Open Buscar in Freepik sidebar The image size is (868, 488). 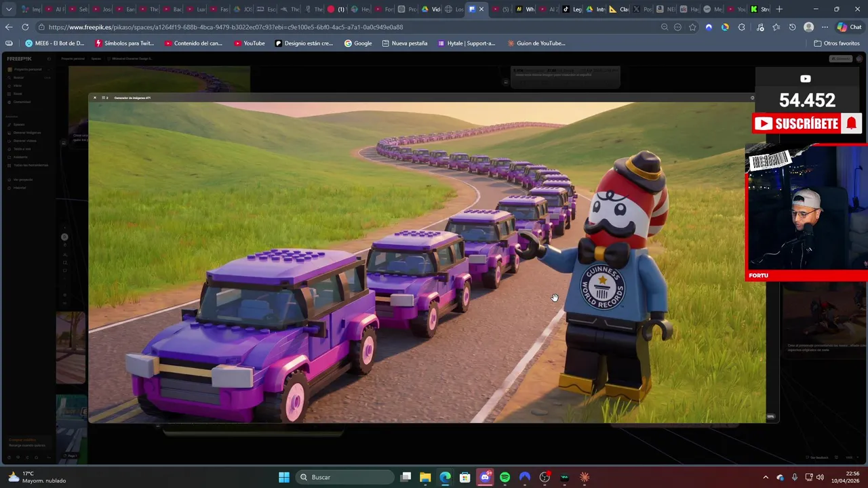point(19,77)
